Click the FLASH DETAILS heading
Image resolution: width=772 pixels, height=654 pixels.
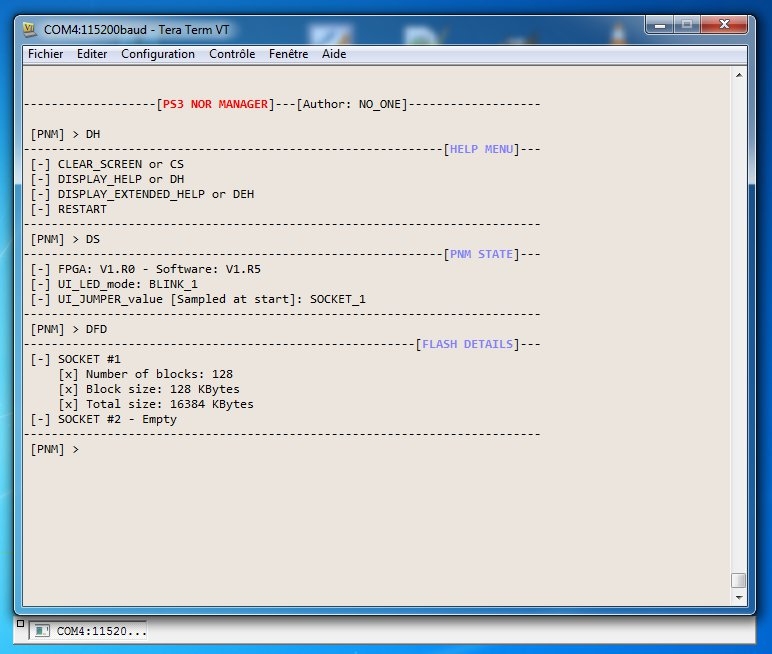pyautogui.click(x=468, y=344)
